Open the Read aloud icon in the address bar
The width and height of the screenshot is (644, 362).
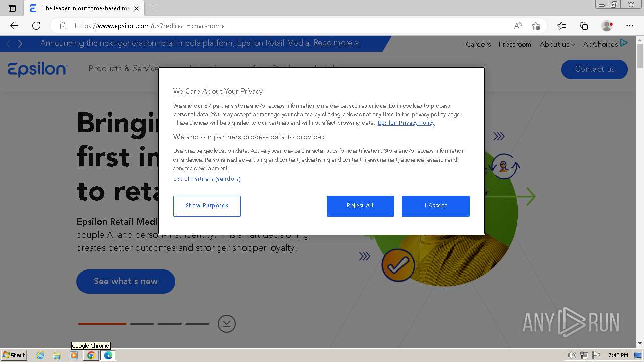[x=518, y=26]
